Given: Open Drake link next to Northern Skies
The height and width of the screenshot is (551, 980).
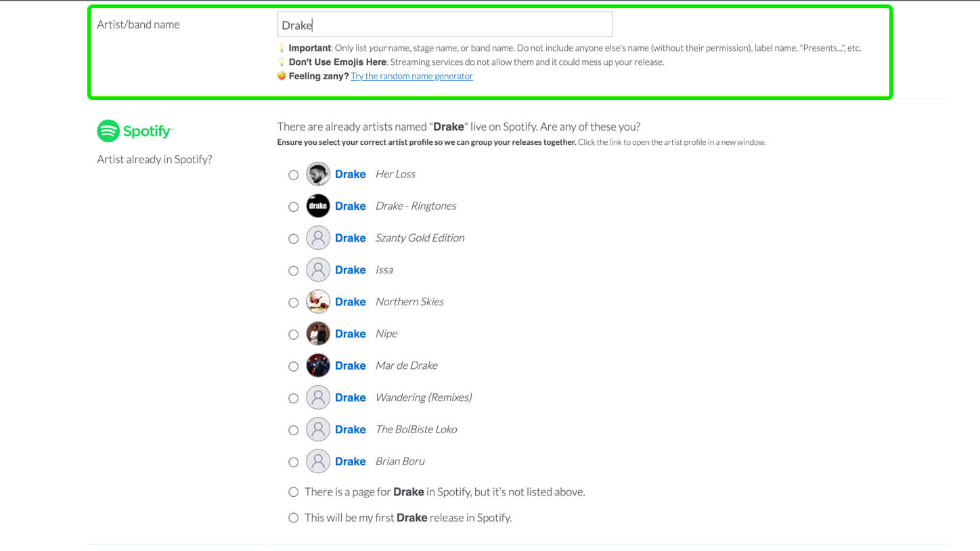Looking at the screenshot, I should pos(351,302).
